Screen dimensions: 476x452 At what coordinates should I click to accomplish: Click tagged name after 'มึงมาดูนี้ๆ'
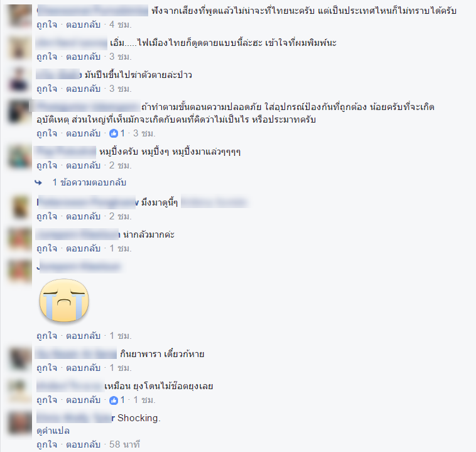[x=215, y=202]
